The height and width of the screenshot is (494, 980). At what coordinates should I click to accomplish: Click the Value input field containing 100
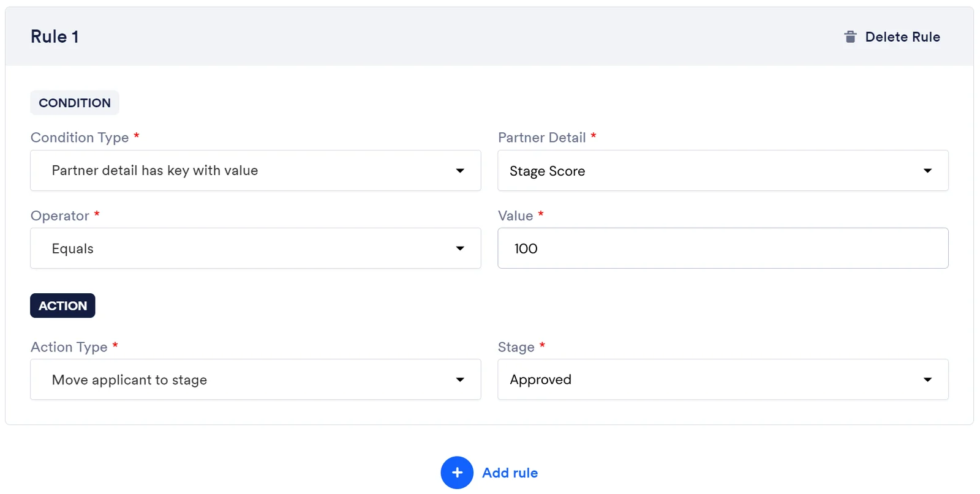(723, 248)
